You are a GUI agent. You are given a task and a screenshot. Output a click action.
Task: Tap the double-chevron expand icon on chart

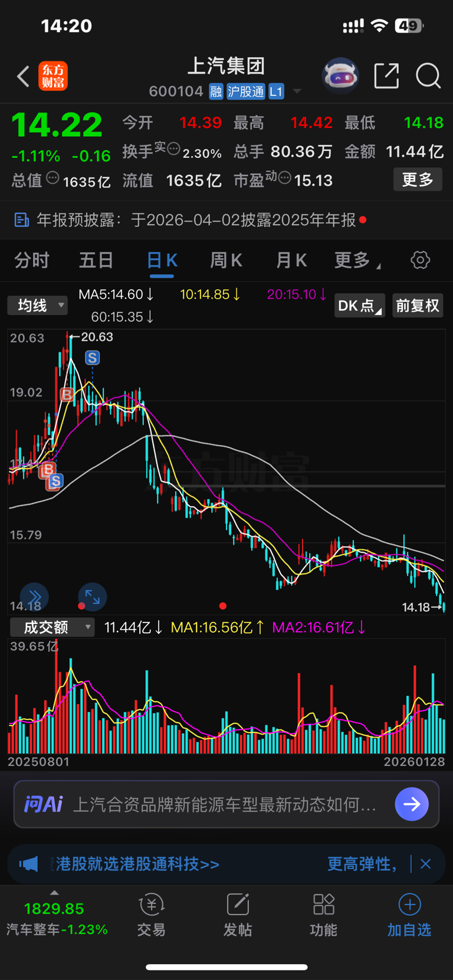click(x=34, y=596)
